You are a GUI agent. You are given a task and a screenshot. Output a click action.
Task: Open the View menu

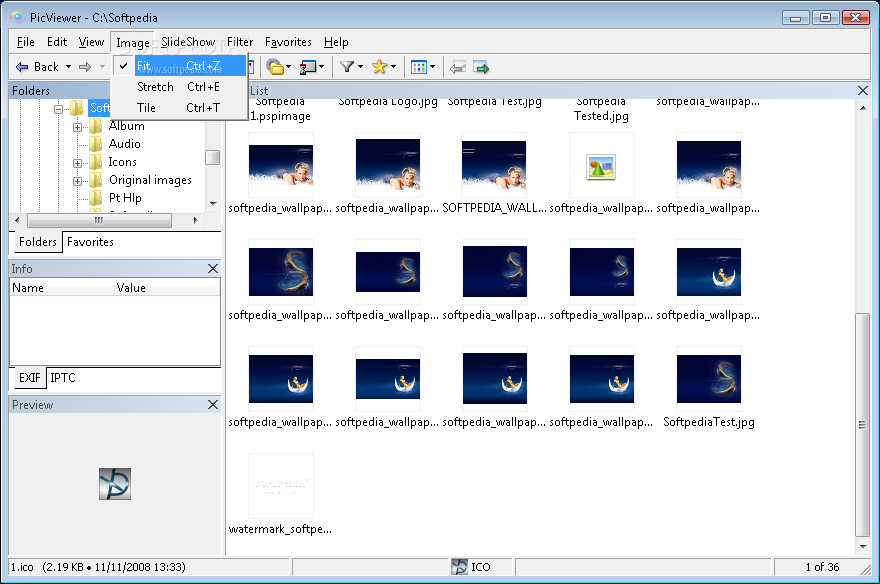coord(91,42)
